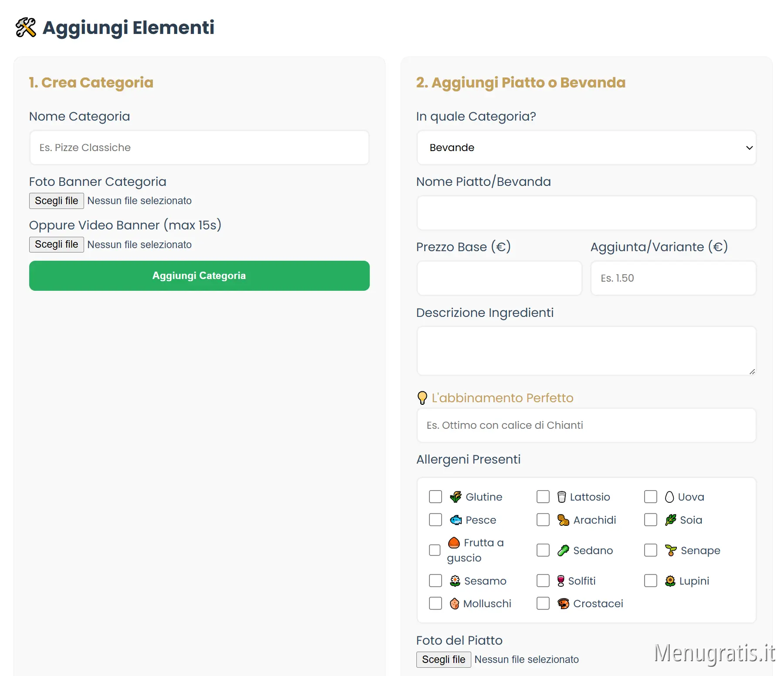
Task: Click the milk glass icon for Lattosio
Action: 562,497
